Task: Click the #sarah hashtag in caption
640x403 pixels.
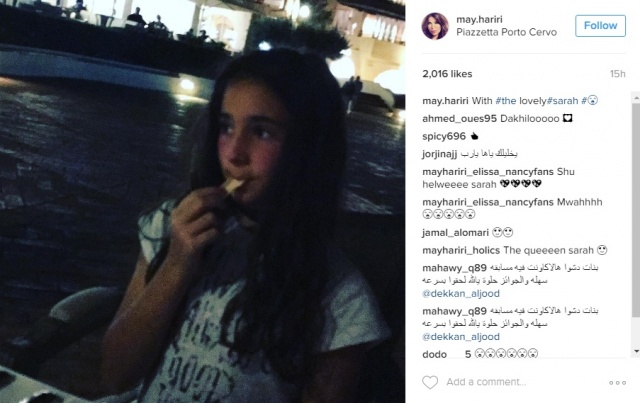Action: coord(562,100)
